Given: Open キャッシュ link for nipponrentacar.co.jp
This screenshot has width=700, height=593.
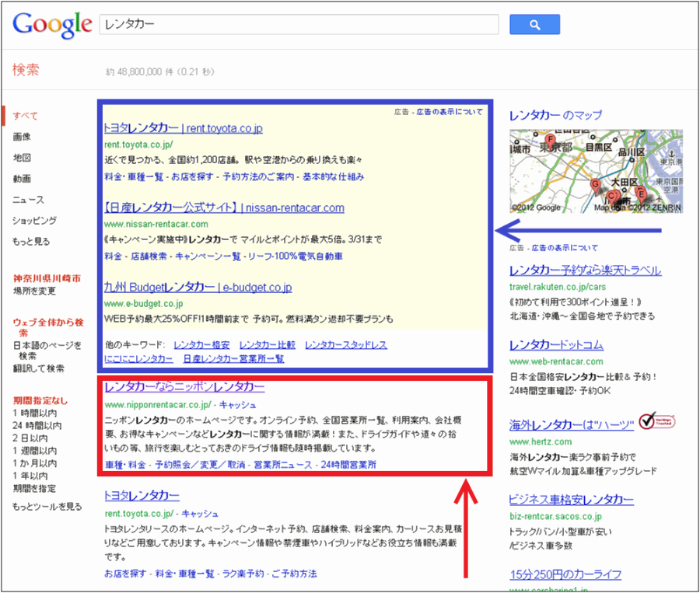Looking at the screenshot, I should pyautogui.click(x=237, y=405).
